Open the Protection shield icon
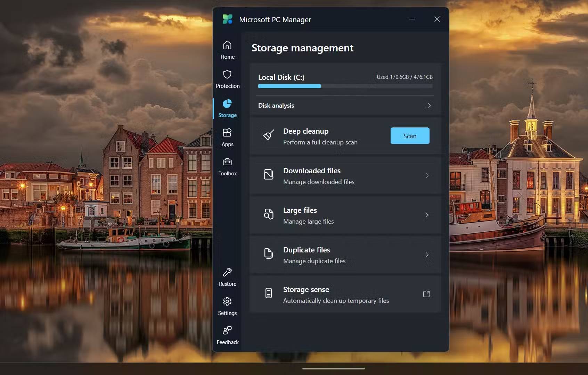588x375 pixels. [227, 75]
